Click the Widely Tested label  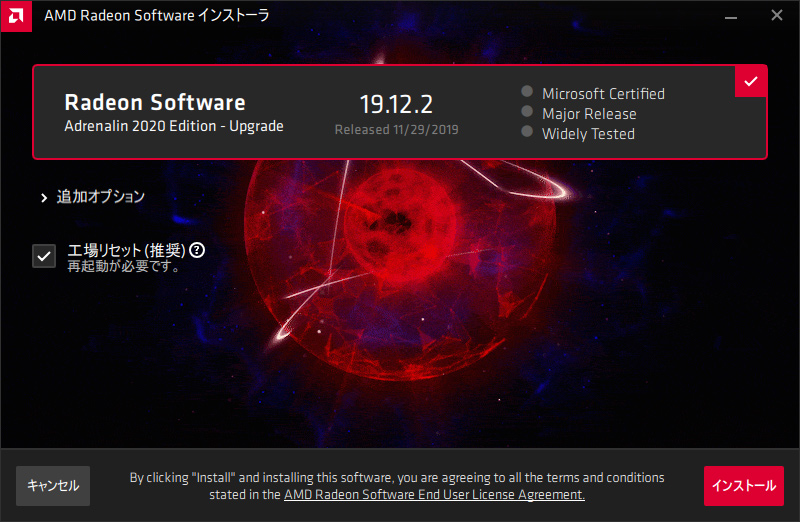coord(588,134)
